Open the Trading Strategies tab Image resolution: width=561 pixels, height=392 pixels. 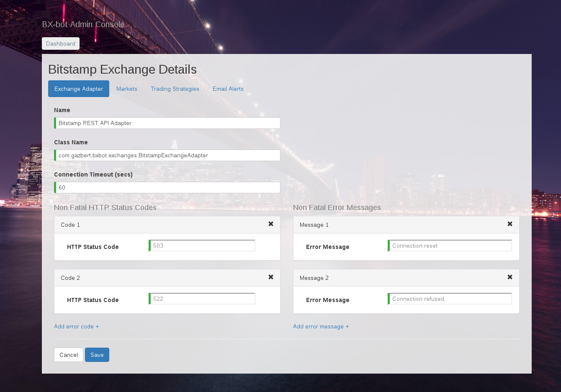pyautogui.click(x=175, y=89)
